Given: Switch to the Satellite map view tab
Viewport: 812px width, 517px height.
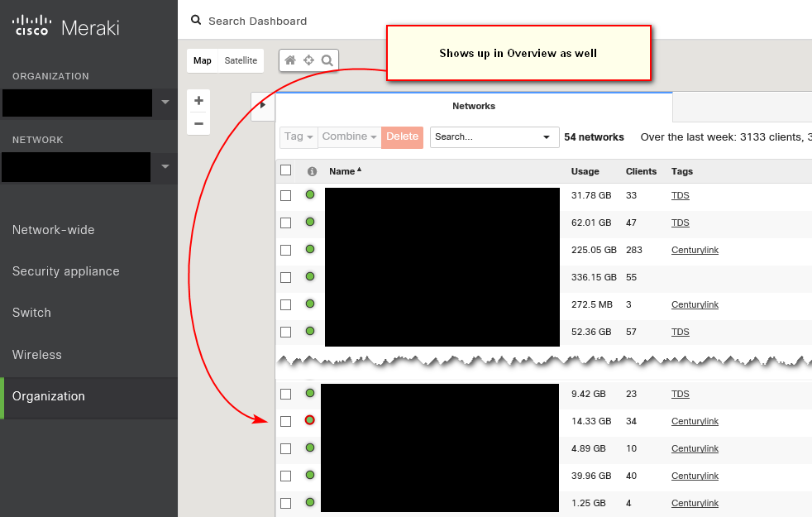Looking at the screenshot, I should pos(239,60).
